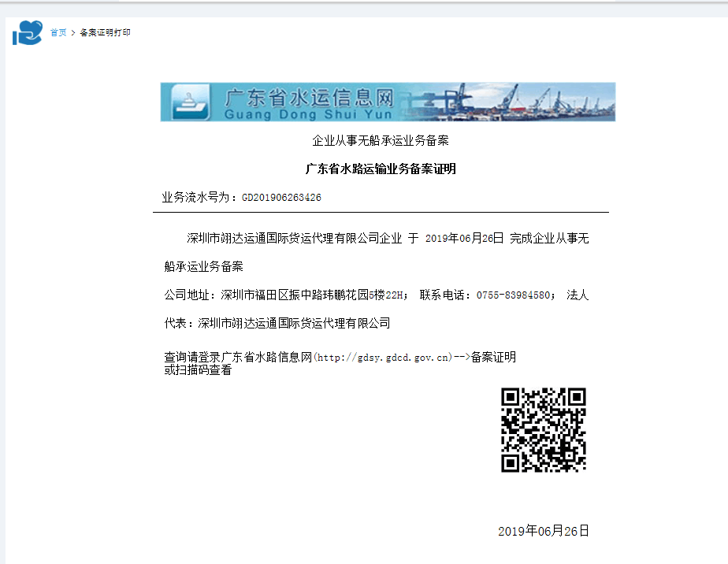Go to 首页 in the breadcrumb
Viewport: 728px width, 564px height.
(58, 33)
